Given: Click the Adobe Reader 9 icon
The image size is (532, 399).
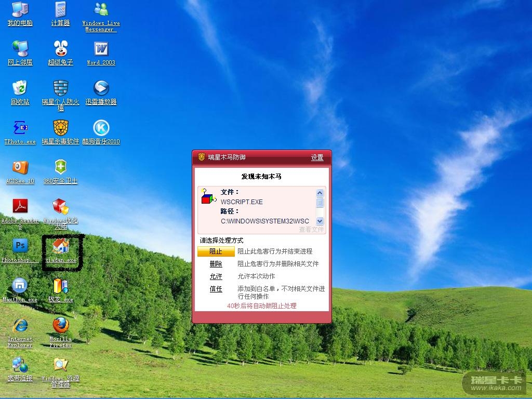Looking at the screenshot, I should tap(20, 214).
